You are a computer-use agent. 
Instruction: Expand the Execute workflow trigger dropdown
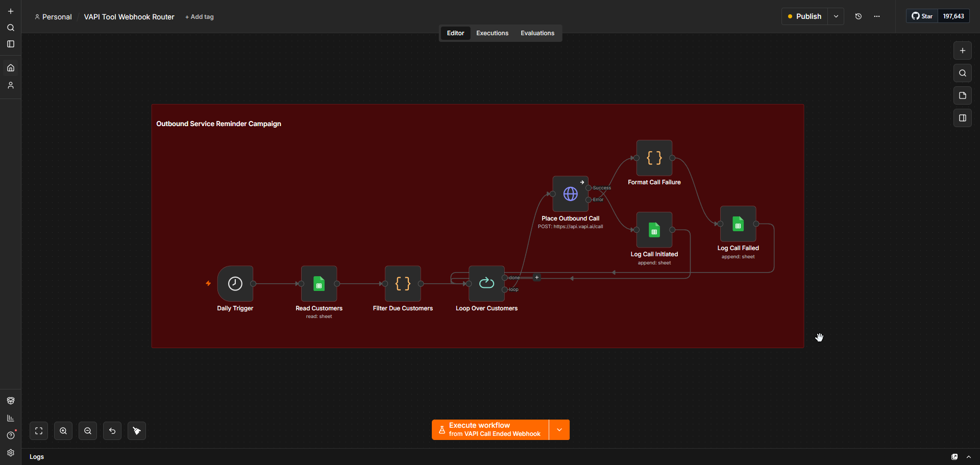559,430
